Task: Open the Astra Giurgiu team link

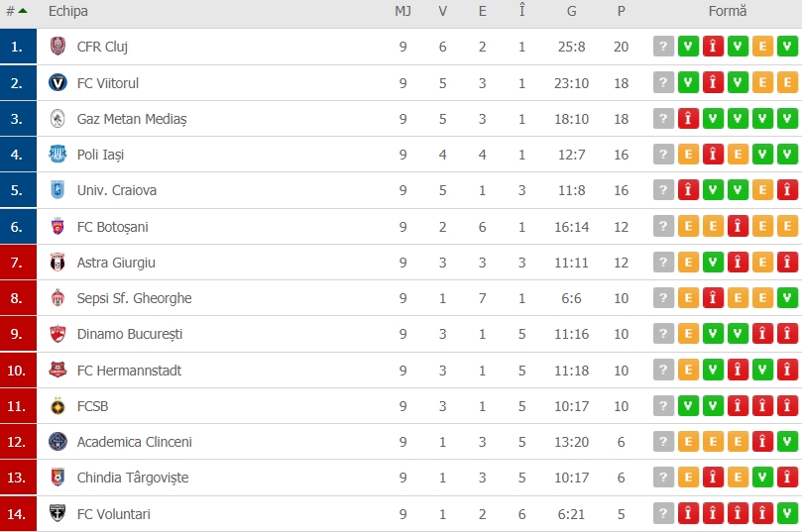Action: point(116,263)
